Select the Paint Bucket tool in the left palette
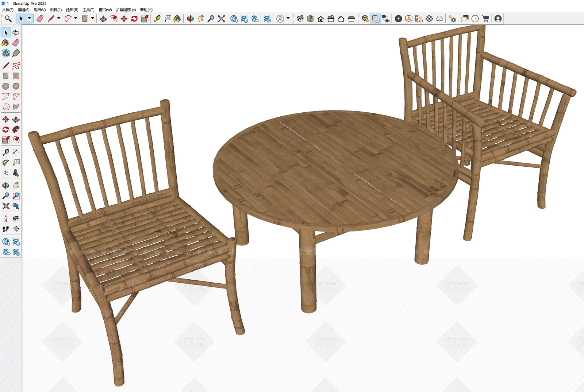 click(5, 43)
